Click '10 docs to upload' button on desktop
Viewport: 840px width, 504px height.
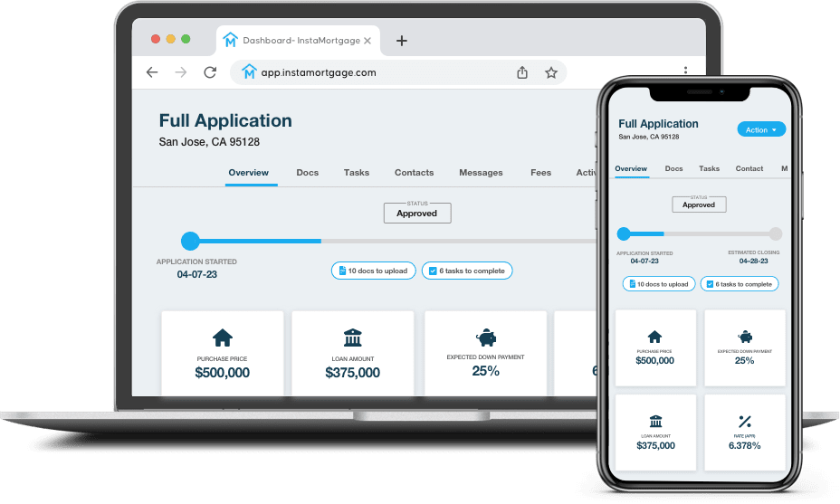pos(373,271)
